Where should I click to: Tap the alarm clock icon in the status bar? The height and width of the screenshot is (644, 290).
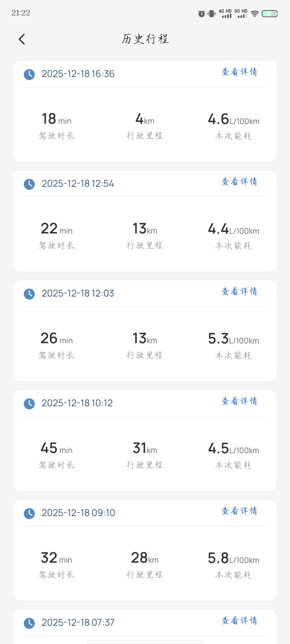[201, 13]
